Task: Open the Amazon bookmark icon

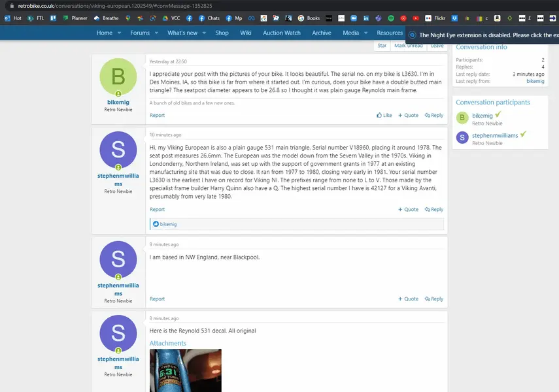Action: 498,18
